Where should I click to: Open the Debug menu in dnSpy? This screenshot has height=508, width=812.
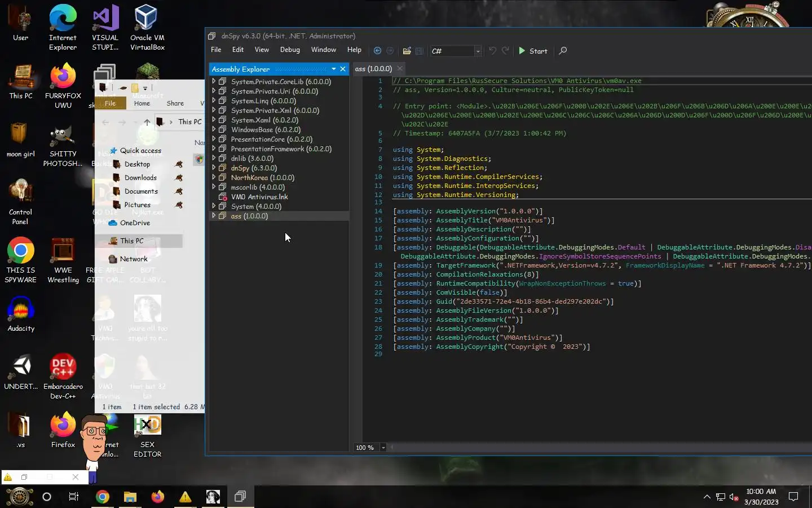point(290,50)
